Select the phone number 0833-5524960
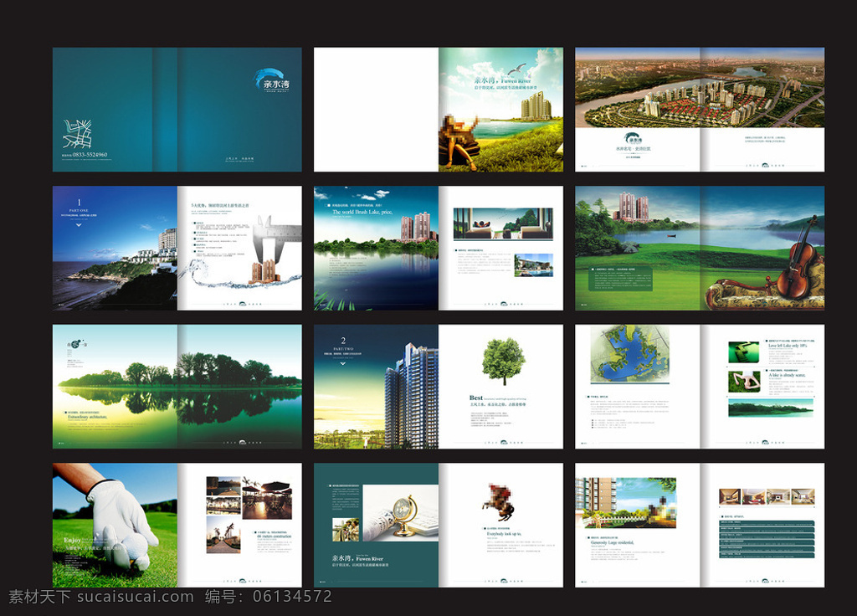This screenshot has height=616, width=857. pyautogui.click(x=90, y=155)
